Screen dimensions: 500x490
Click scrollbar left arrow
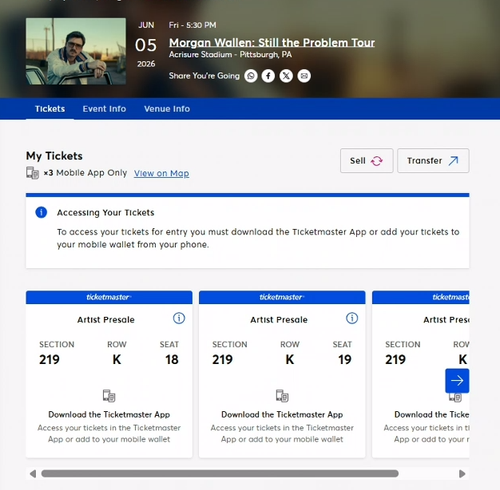[x=33, y=474]
